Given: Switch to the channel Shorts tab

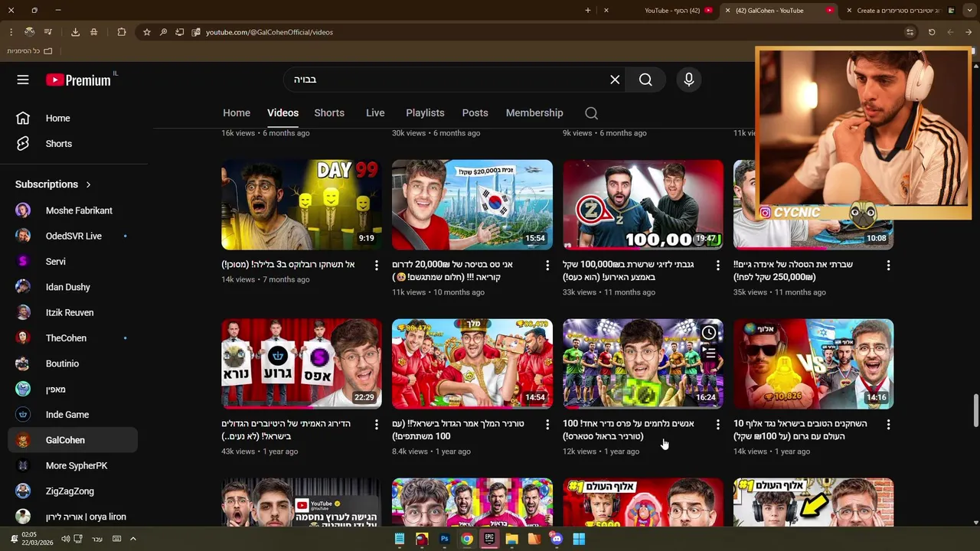Looking at the screenshot, I should click(329, 113).
